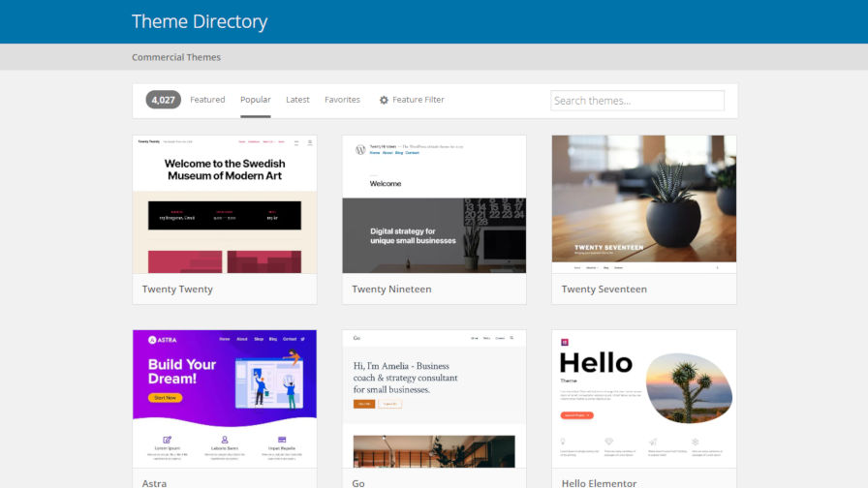Open the Twenty Twenty theme preview thumbnail

(225, 204)
